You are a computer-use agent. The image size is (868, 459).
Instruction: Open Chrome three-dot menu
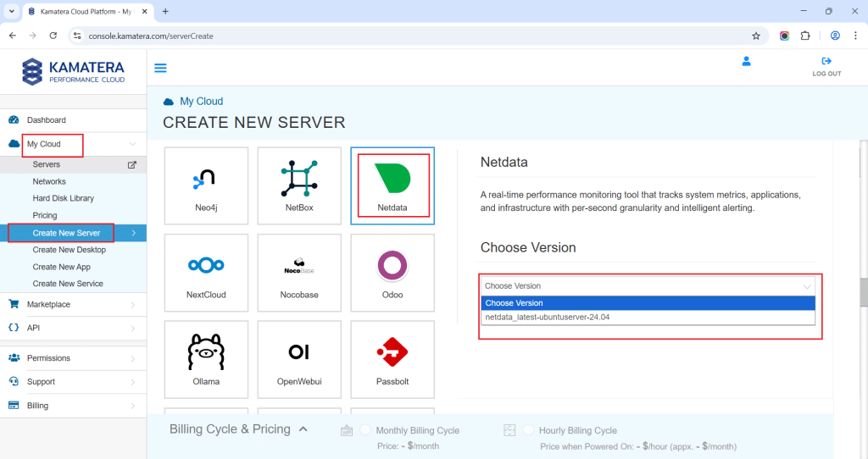tap(855, 36)
